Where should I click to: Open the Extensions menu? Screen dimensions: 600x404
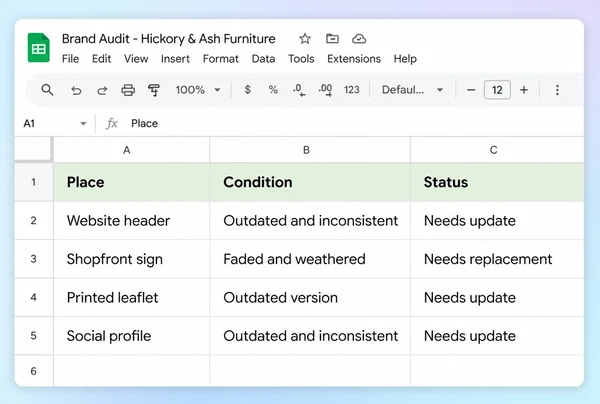pos(354,59)
